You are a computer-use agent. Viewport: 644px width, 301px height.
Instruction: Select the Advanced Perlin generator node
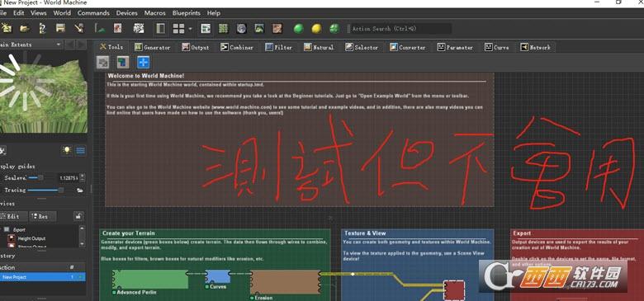150,280
